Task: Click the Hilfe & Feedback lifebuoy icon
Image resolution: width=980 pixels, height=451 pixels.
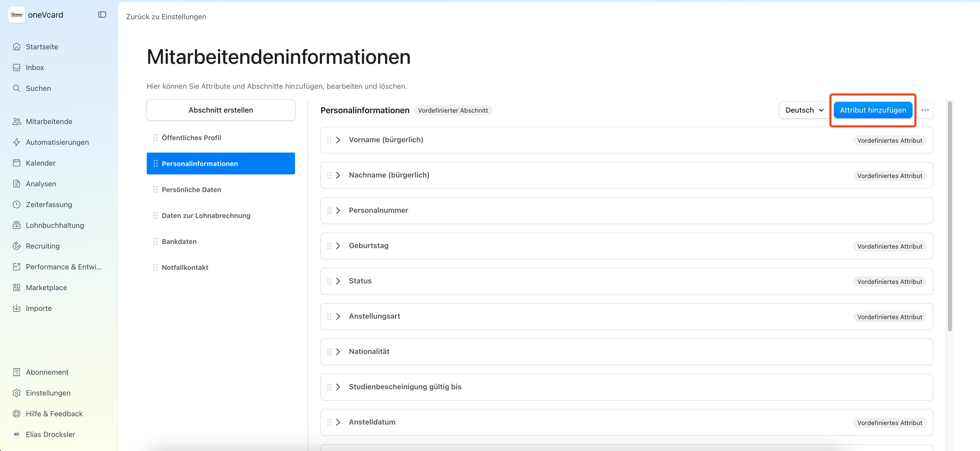Action: 16,414
